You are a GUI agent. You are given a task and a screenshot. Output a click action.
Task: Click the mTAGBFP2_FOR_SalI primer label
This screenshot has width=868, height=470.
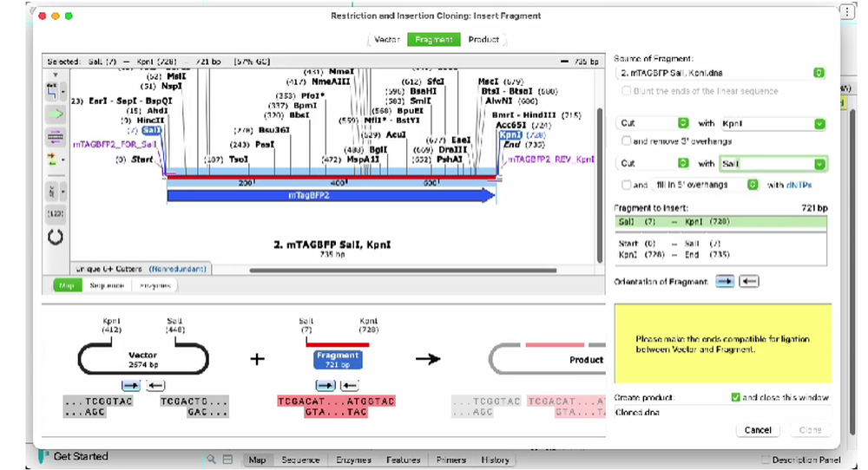coord(115,144)
